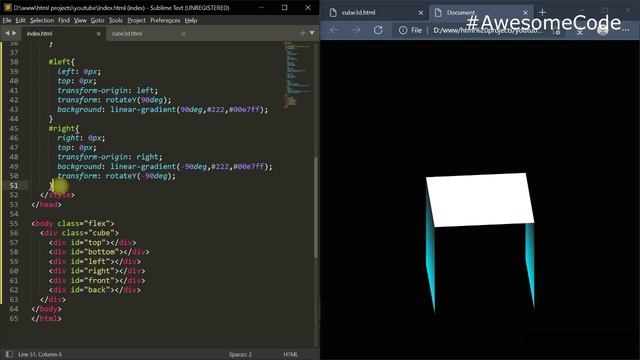Open the Tools menu
Screen dimensions: 640x360
pyautogui.click(x=116, y=20)
